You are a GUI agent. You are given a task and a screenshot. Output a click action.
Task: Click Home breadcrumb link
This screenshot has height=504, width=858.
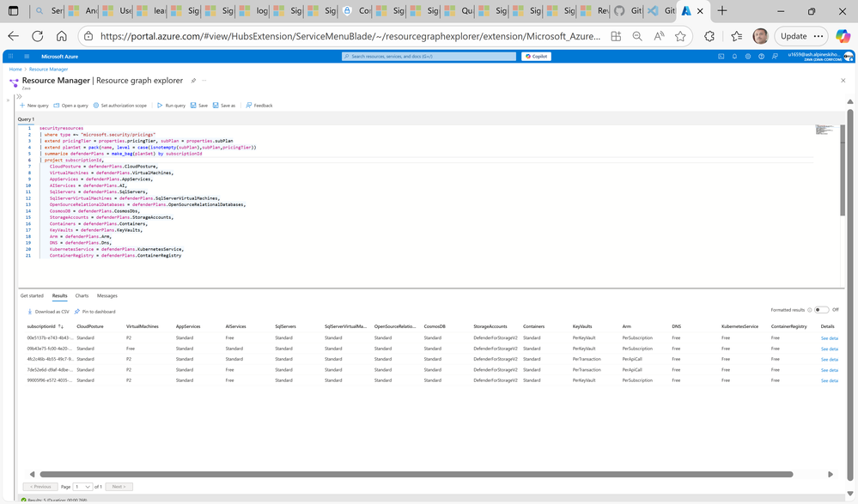tap(15, 70)
